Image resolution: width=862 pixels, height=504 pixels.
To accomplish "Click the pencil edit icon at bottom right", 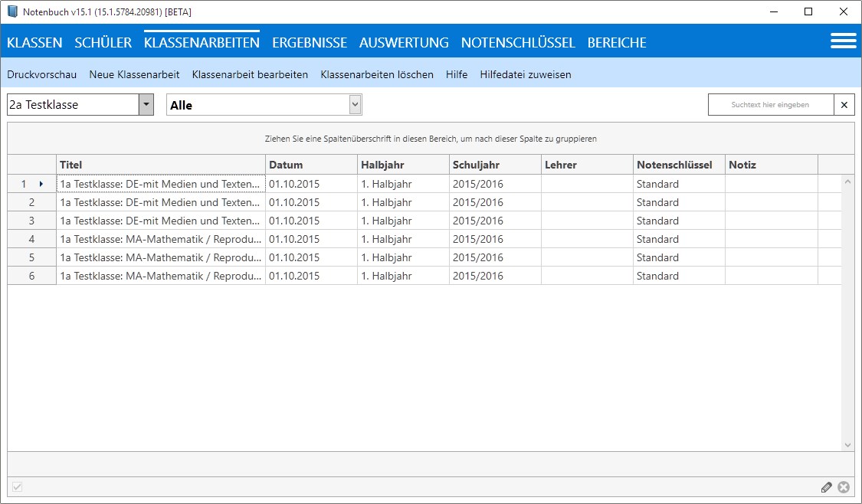I will pyautogui.click(x=826, y=487).
